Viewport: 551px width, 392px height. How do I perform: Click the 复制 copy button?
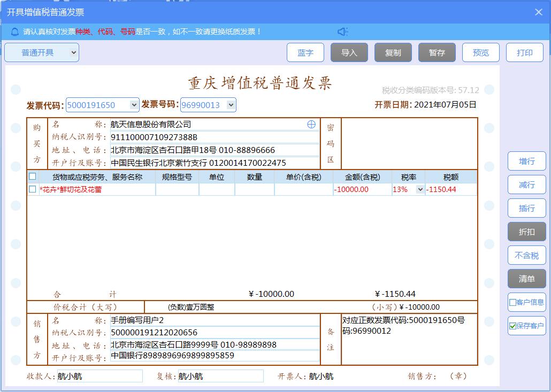[x=393, y=52]
